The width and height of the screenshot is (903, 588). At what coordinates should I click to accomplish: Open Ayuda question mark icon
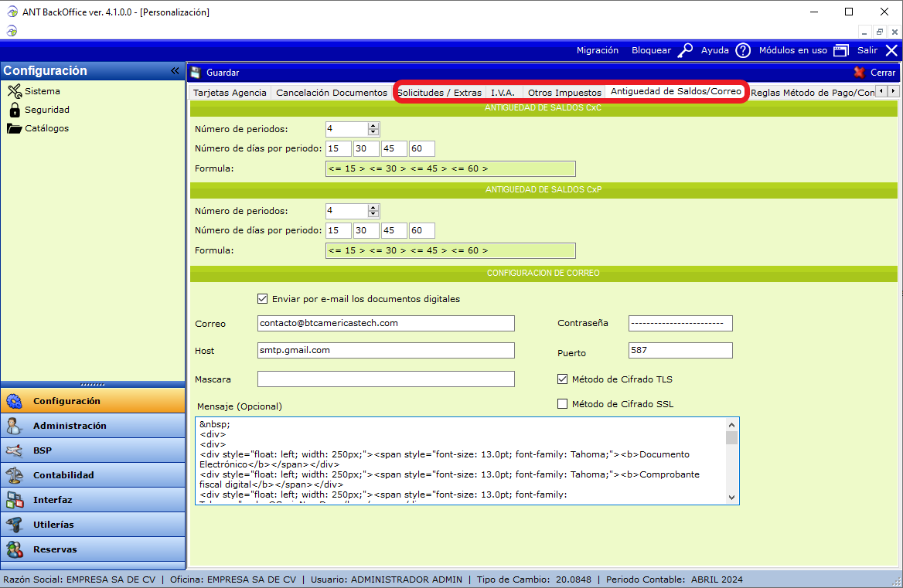click(742, 50)
